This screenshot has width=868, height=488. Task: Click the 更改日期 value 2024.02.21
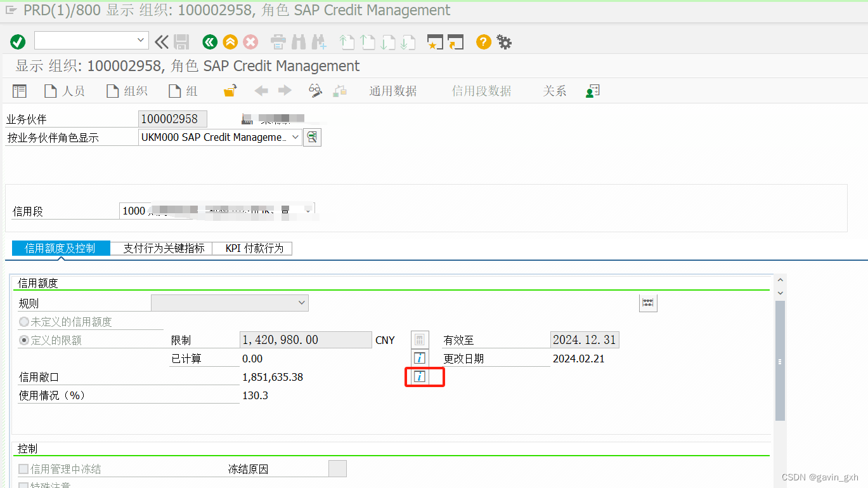pos(579,359)
